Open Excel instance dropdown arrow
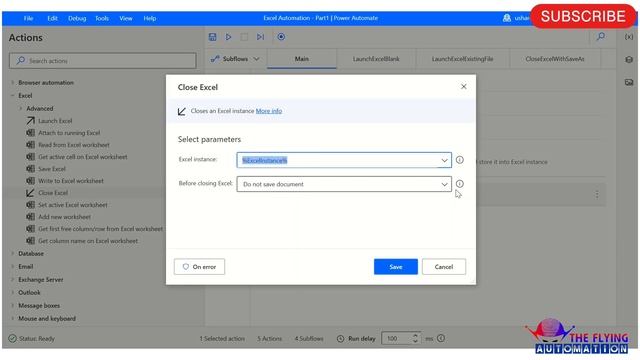 [x=444, y=160]
